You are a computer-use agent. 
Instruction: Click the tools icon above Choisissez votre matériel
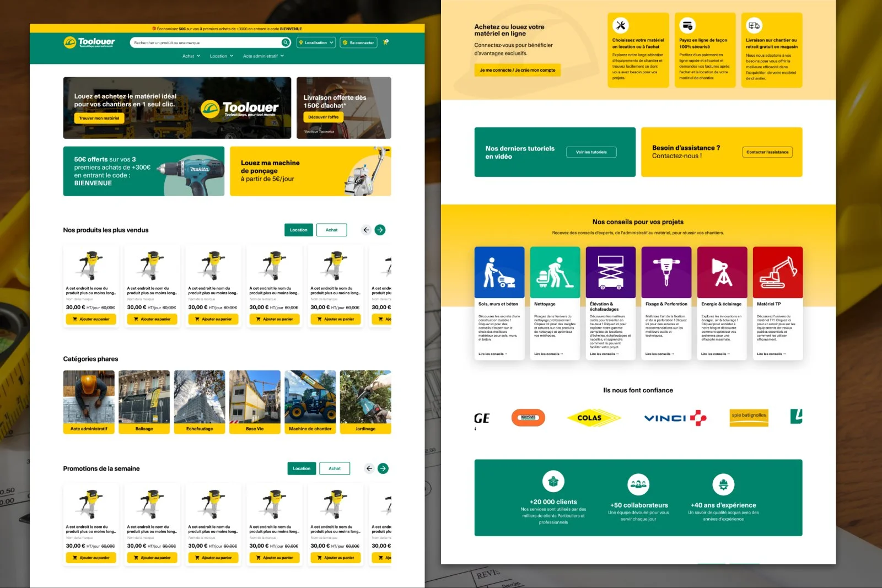click(x=620, y=24)
